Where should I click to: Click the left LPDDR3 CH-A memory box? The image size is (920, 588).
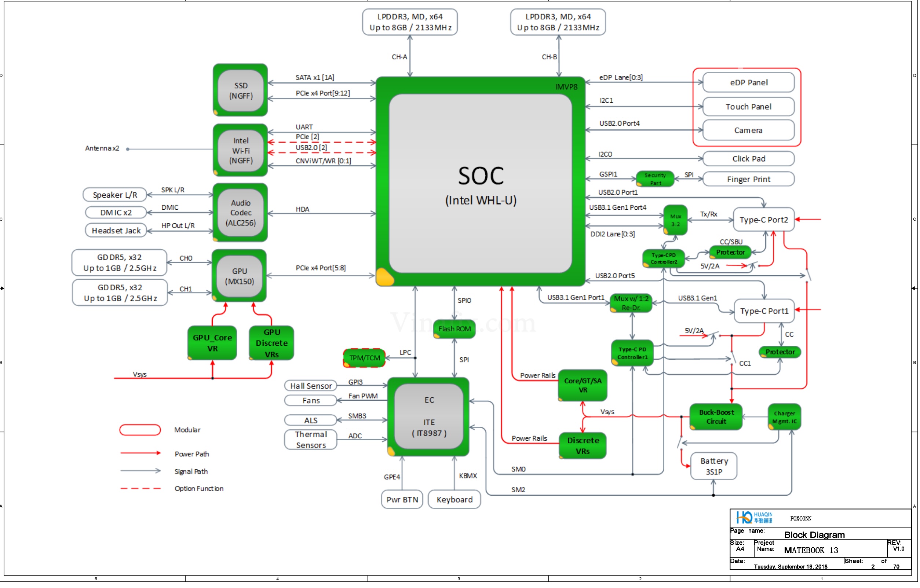410,22
